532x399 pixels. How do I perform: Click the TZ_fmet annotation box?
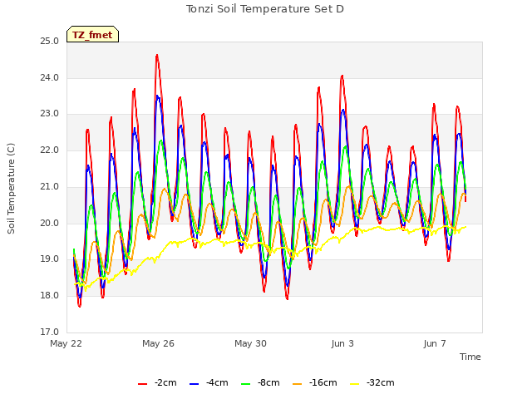tap(92, 34)
